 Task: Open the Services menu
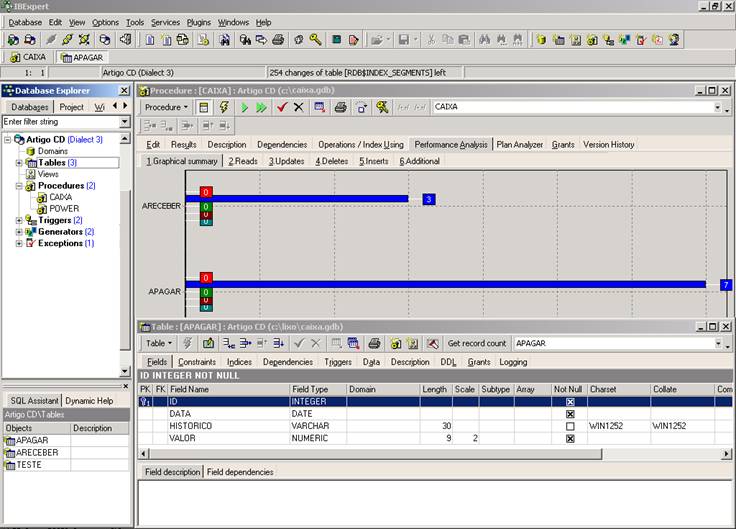[x=165, y=22]
